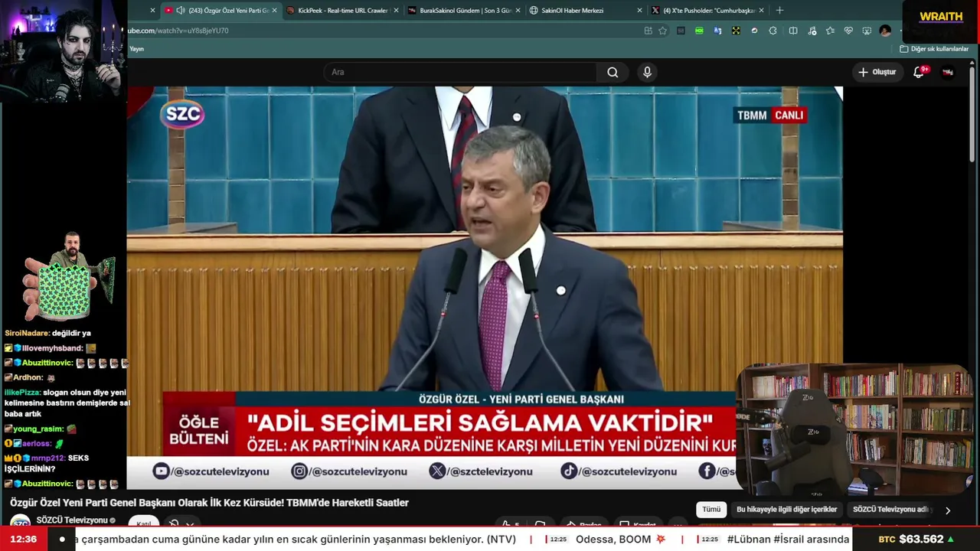Open YouTube notifications bell
The height and width of the screenshot is (551, 980).
(x=919, y=72)
